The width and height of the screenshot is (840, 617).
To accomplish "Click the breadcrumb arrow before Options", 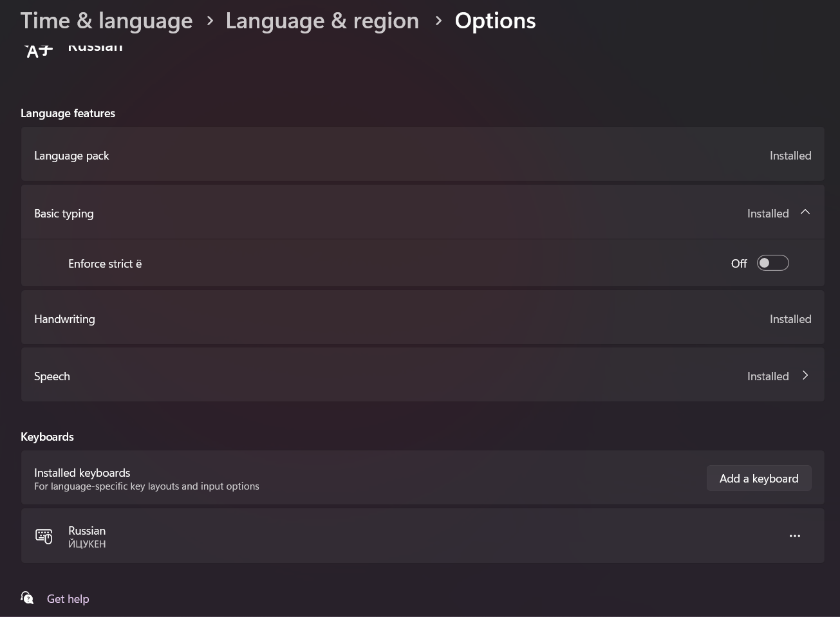I will 438,21.
